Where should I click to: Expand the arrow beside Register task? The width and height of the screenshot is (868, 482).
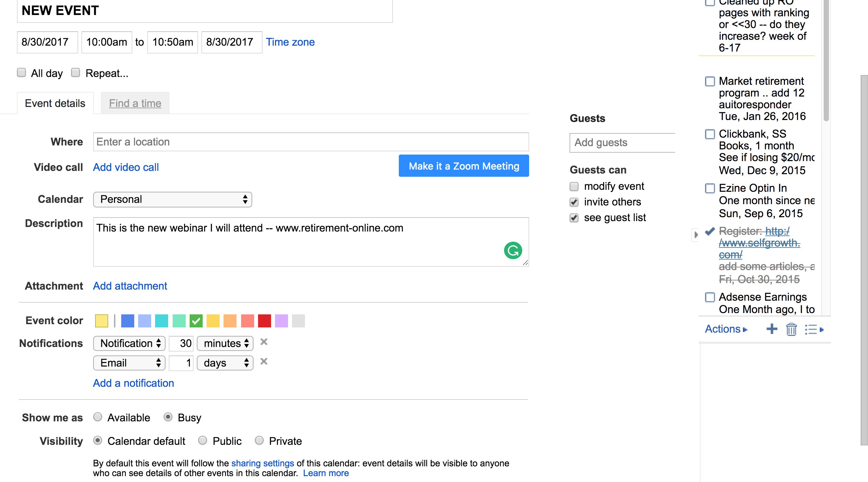pos(696,234)
